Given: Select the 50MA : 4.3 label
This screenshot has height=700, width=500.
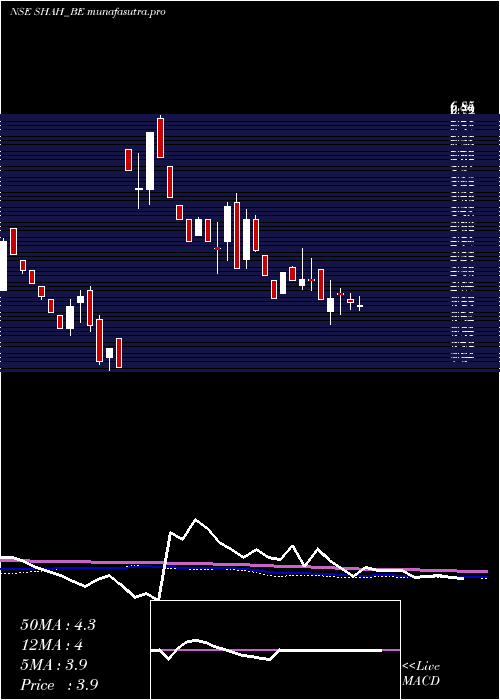Looking at the screenshot, I should tap(58, 625).
